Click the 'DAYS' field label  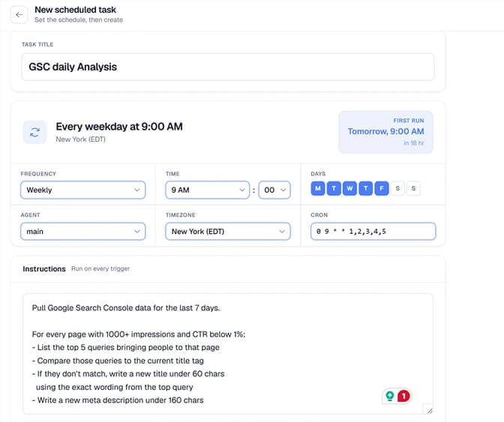click(318, 174)
